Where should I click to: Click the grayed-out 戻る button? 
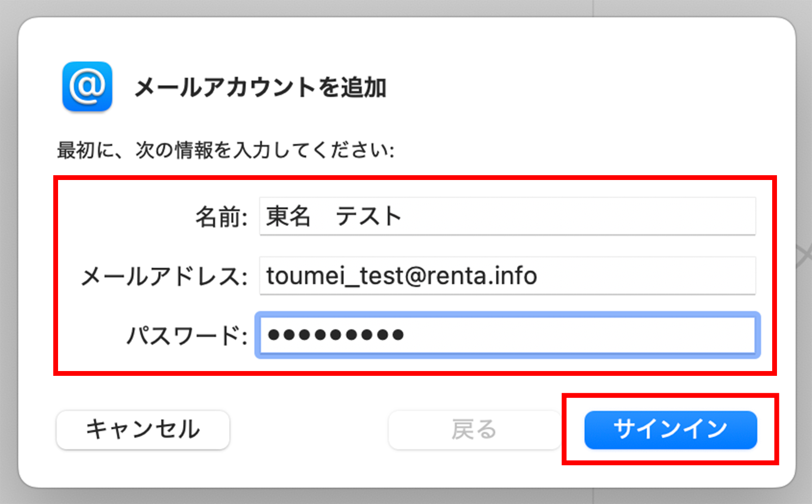click(474, 430)
